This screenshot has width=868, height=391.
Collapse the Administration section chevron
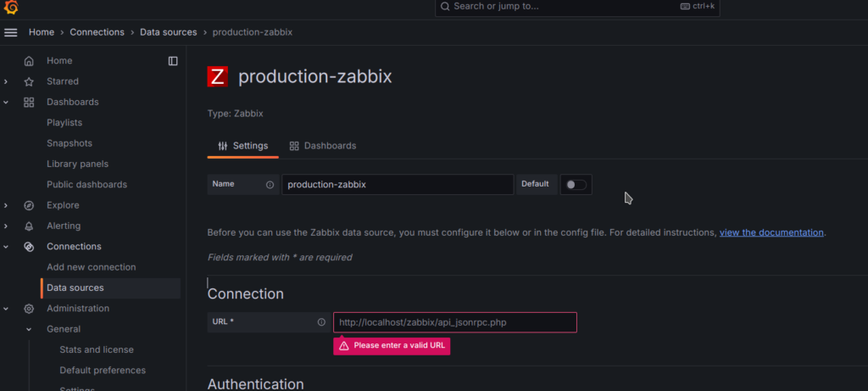(7, 309)
